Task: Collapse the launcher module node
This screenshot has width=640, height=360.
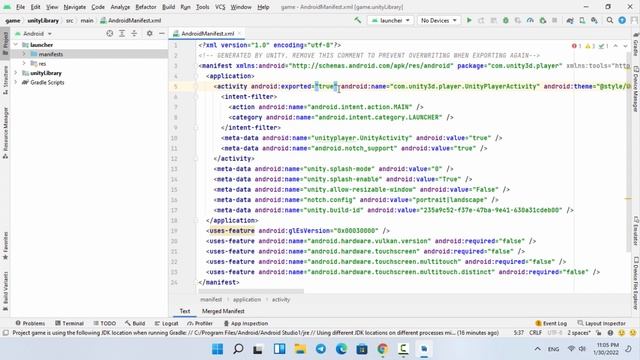Action: [x=16, y=45]
